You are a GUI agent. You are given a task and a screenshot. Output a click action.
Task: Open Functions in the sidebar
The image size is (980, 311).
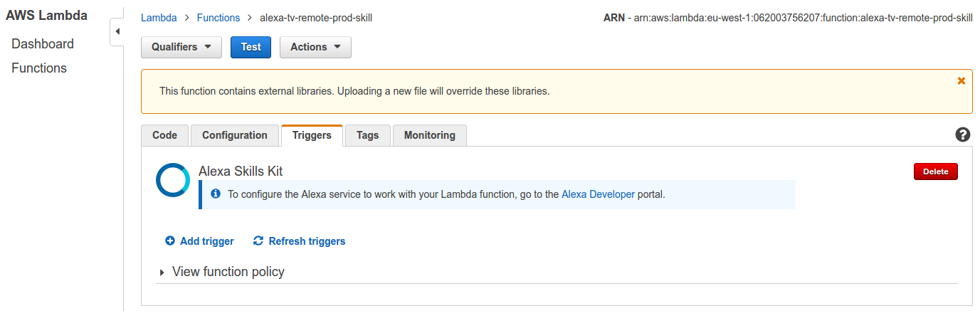point(39,68)
